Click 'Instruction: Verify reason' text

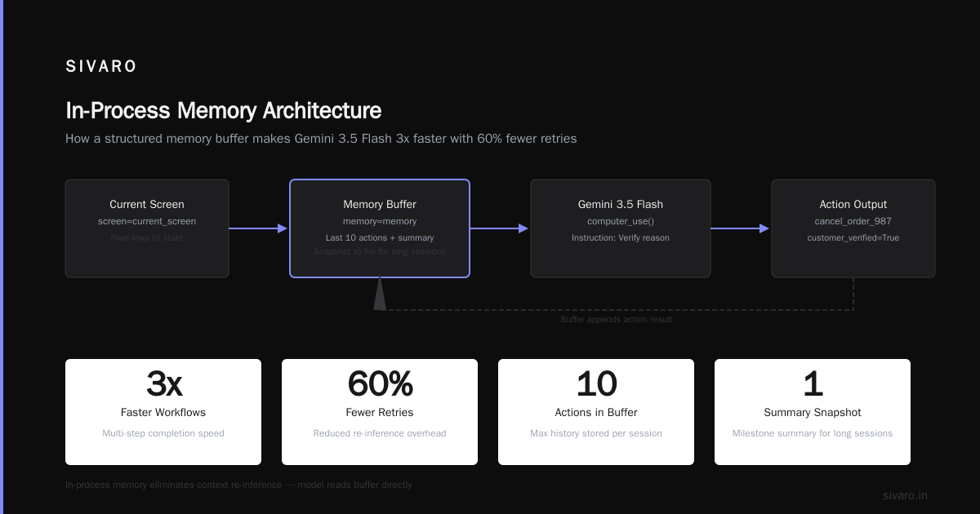tap(621, 237)
